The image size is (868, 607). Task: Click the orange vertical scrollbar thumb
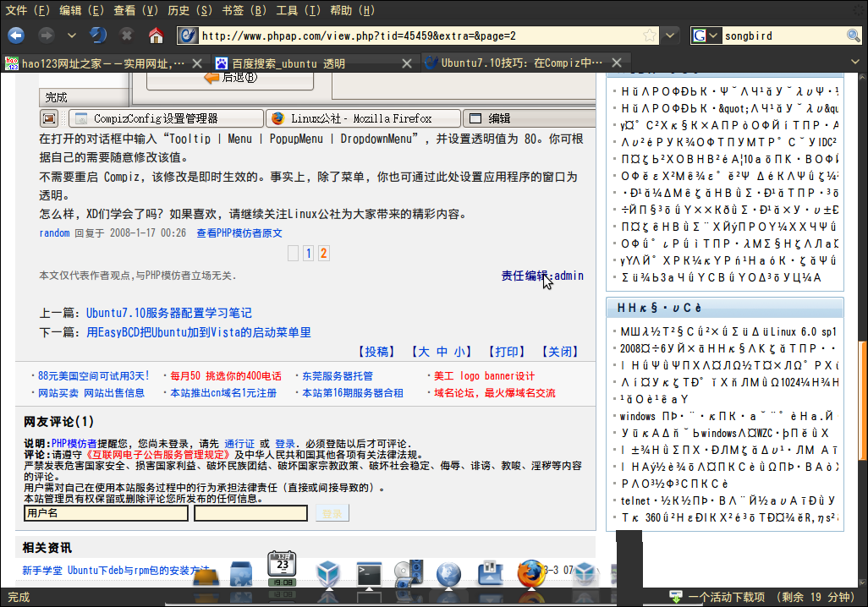click(x=861, y=402)
